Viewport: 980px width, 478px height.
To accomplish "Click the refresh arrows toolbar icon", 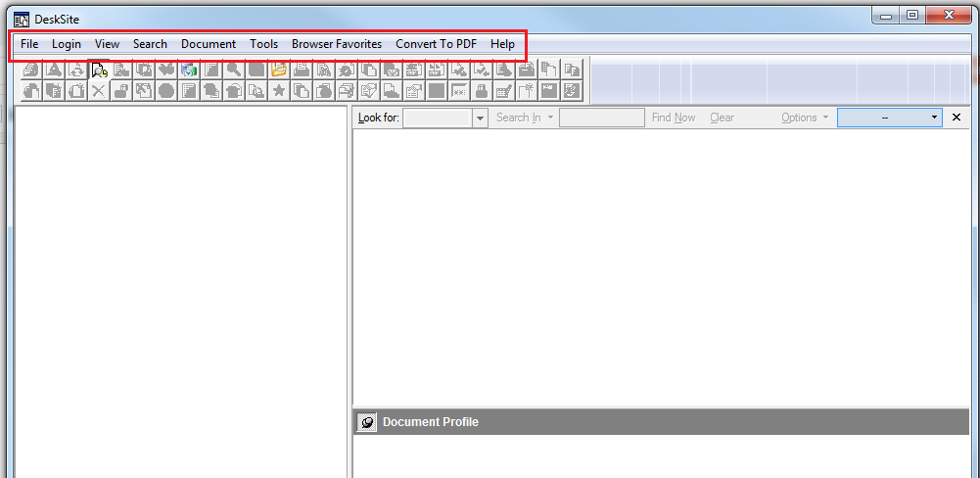I will (x=77, y=70).
